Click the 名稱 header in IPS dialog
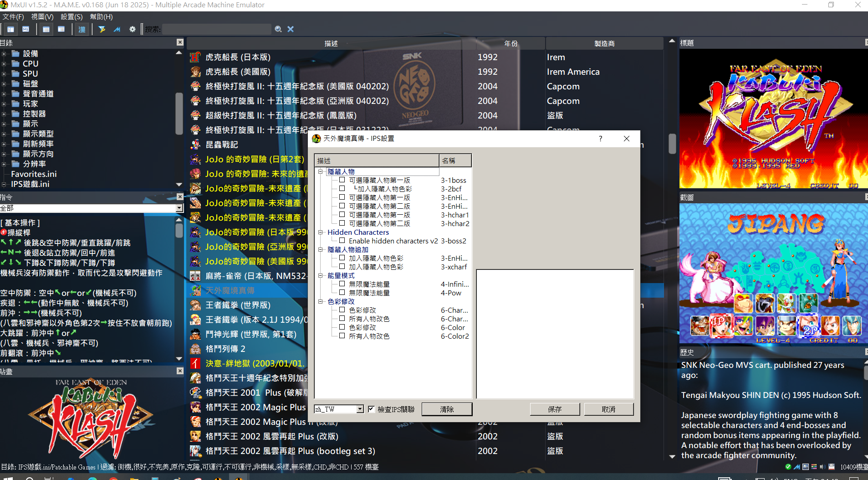Viewport: 868px width, 480px height. [455, 160]
